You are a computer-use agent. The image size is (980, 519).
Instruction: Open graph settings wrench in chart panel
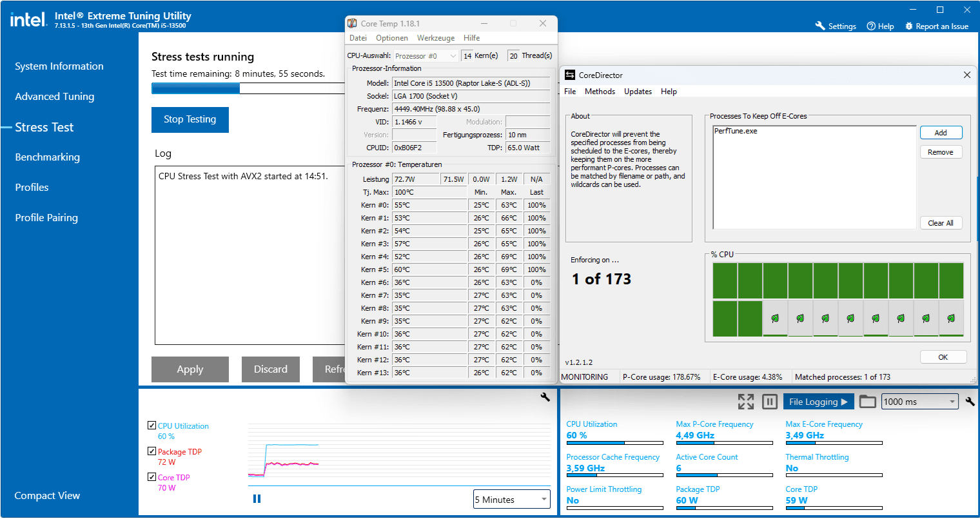[545, 397]
